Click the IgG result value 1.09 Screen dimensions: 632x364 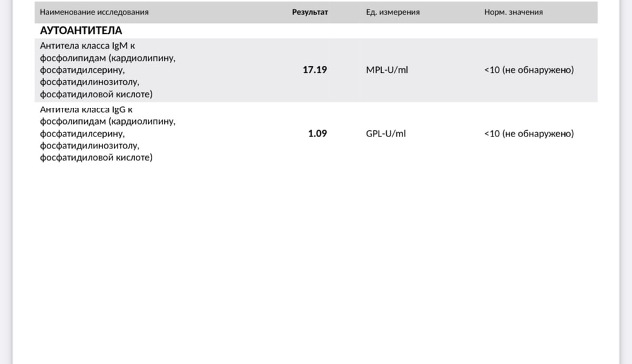[318, 133]
